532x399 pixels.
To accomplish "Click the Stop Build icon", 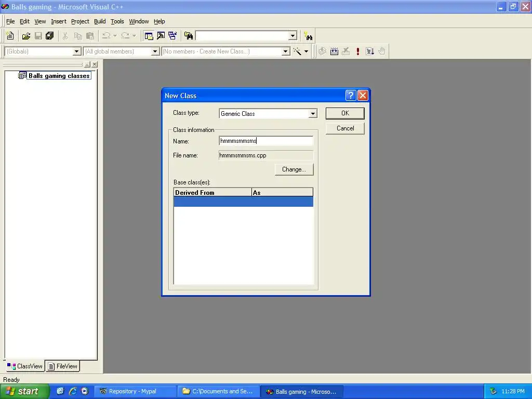I will 345,51.
